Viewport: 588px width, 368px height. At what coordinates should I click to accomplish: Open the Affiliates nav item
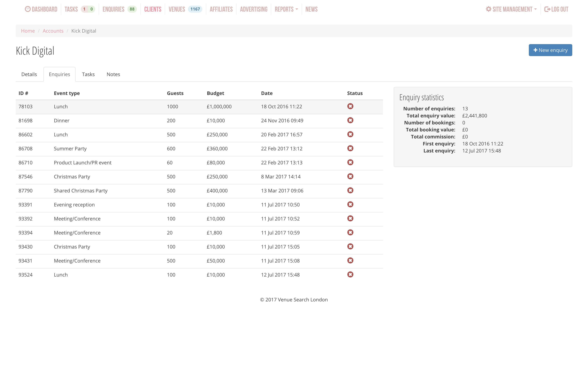click(x=221, y=9)
